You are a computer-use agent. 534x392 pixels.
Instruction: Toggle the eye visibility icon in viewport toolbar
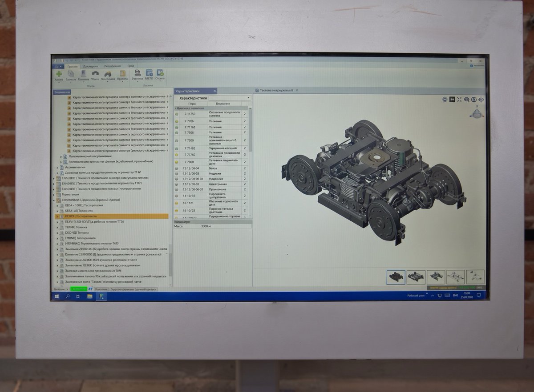tap(481, 100)
